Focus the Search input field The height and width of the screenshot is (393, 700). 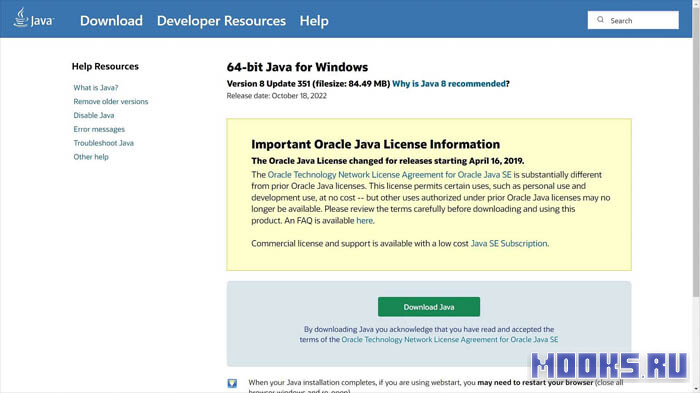click(x=633, y=20)
